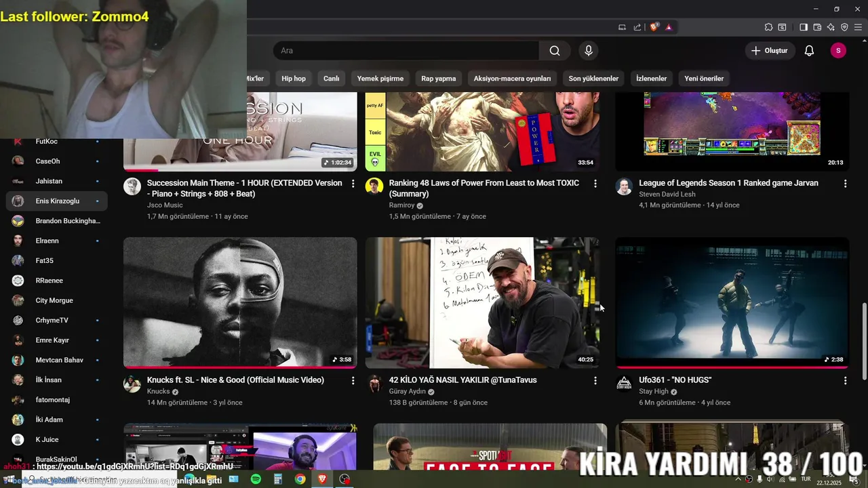Open Calculator from the taskbar
This screenshot has width=868, height=488.
[277, 479]
